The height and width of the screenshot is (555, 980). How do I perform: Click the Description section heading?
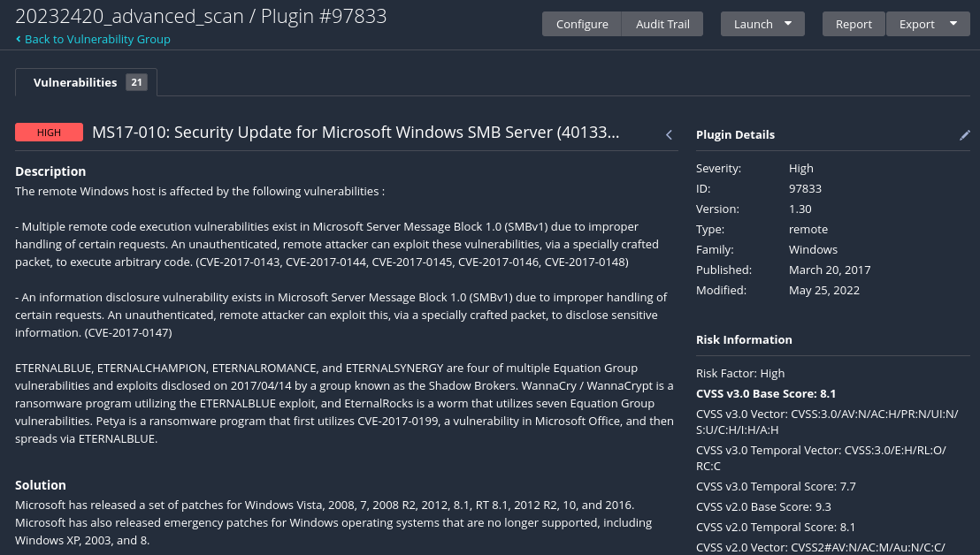tap(50, 171)
